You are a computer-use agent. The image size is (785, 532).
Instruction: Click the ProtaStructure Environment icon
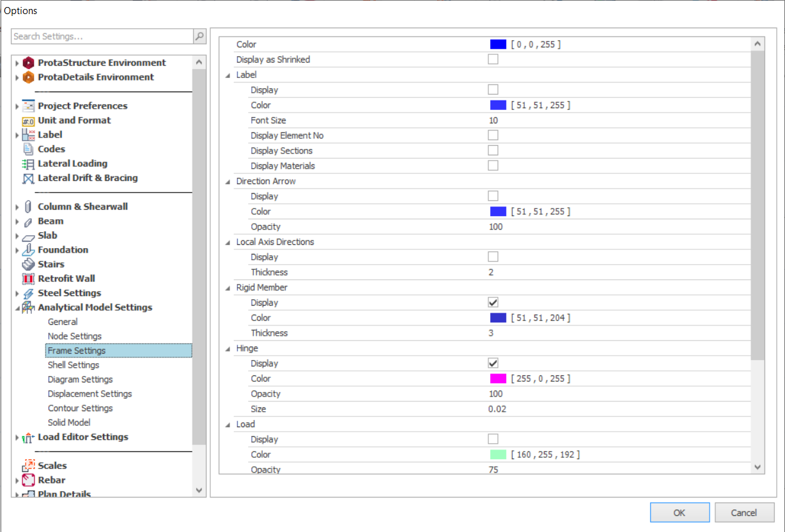click(x=28, y=63)
